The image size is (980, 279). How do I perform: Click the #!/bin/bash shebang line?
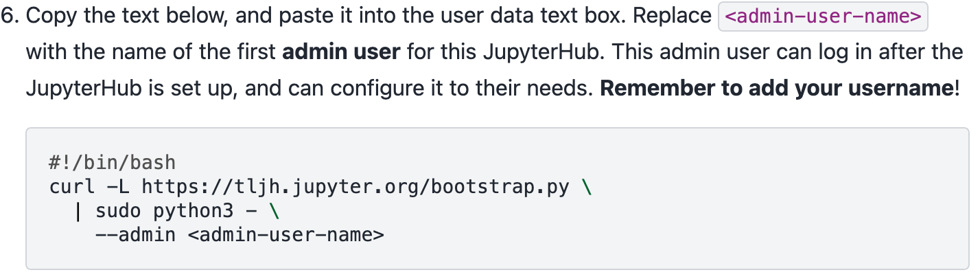point(113,163)
